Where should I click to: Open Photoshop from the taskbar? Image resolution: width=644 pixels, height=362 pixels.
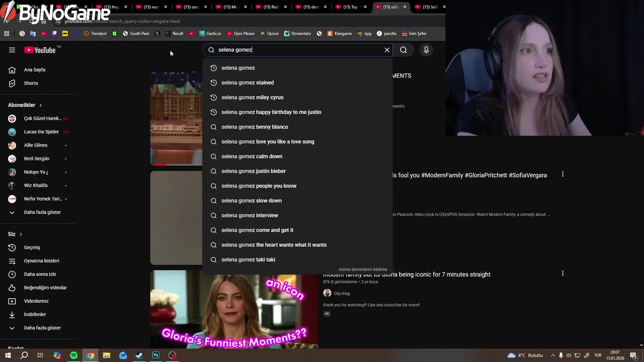[x=156, y=355]
